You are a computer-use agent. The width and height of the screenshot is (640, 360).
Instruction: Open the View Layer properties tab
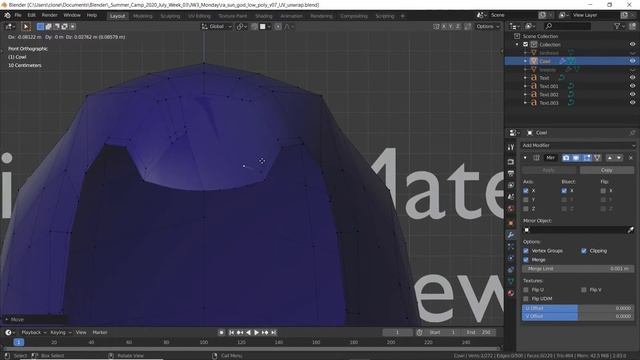(x=511, y=185)
